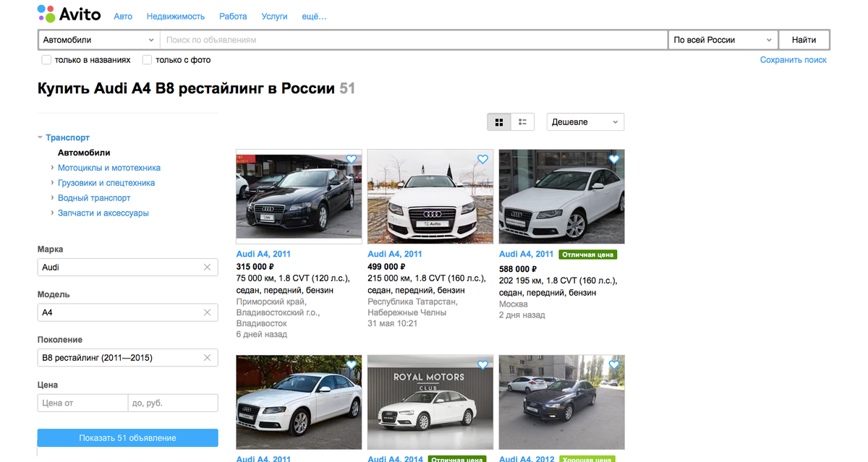Add the 499 000 ₽ white Audi to favorites
Viewport: 868px width, 462px height.
click(482, 159)
